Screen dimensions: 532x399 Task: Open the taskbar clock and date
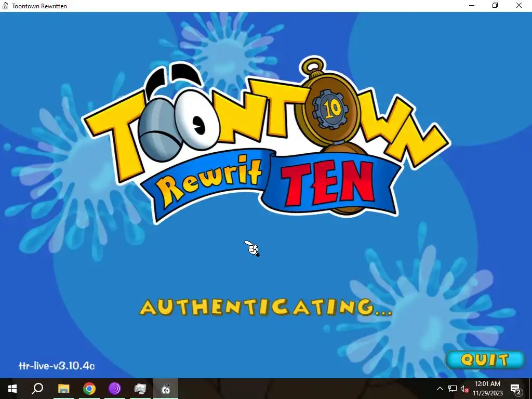(x=487, y=389)
